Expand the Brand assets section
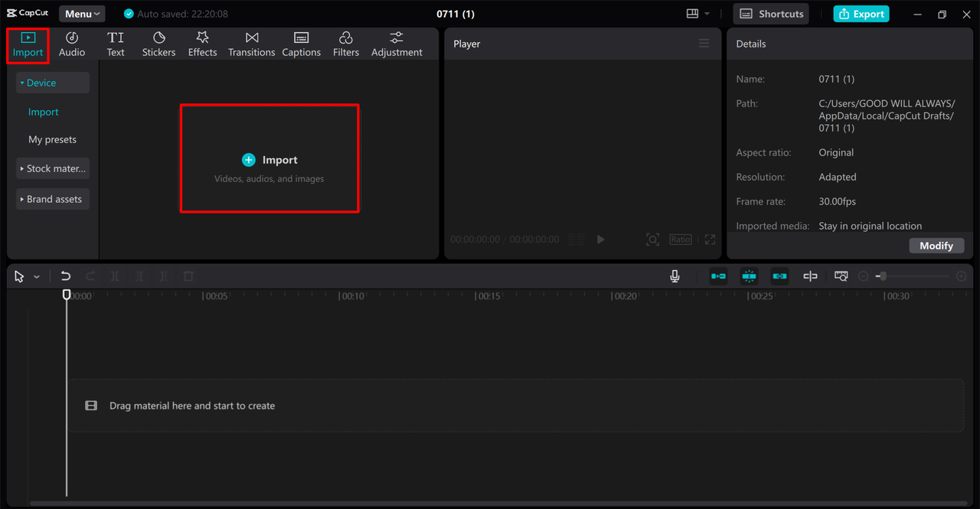The height and width of the screenshot is (509, 980). [53, 199]
